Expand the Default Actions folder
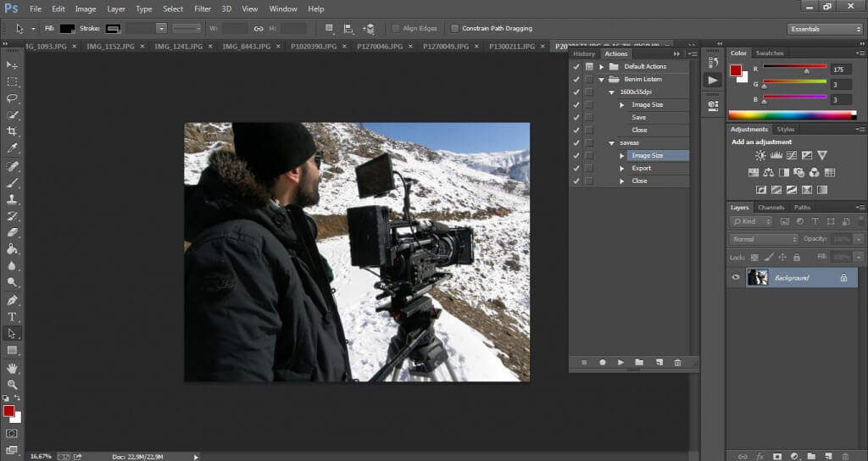The height and width of the screenshot is (461, 868). click(602, 66)
